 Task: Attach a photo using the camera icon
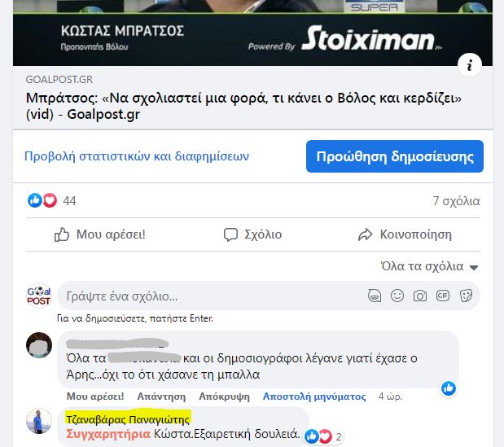coord(420,296)
